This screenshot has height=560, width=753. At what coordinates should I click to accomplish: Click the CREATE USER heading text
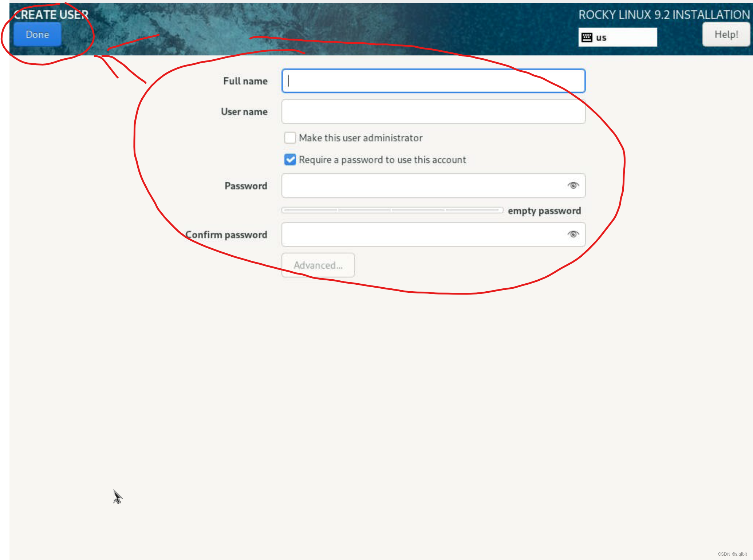pyautogui.click(x=51, y=15)
